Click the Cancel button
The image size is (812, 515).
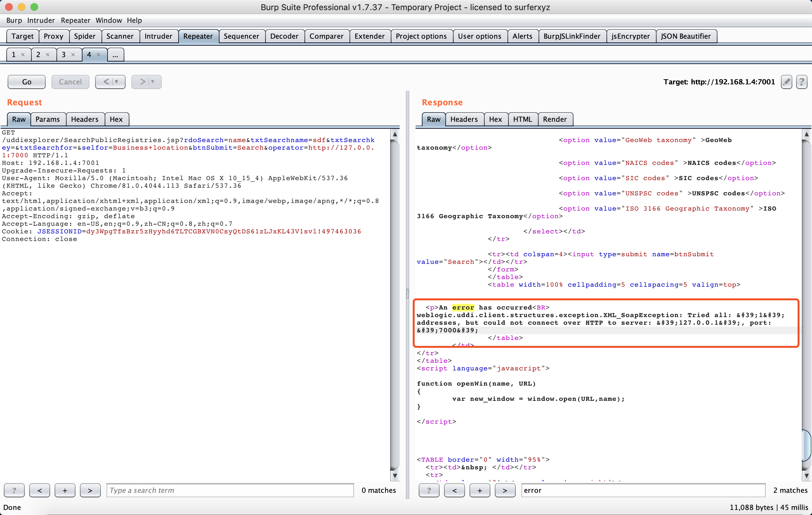coord(70,82)
